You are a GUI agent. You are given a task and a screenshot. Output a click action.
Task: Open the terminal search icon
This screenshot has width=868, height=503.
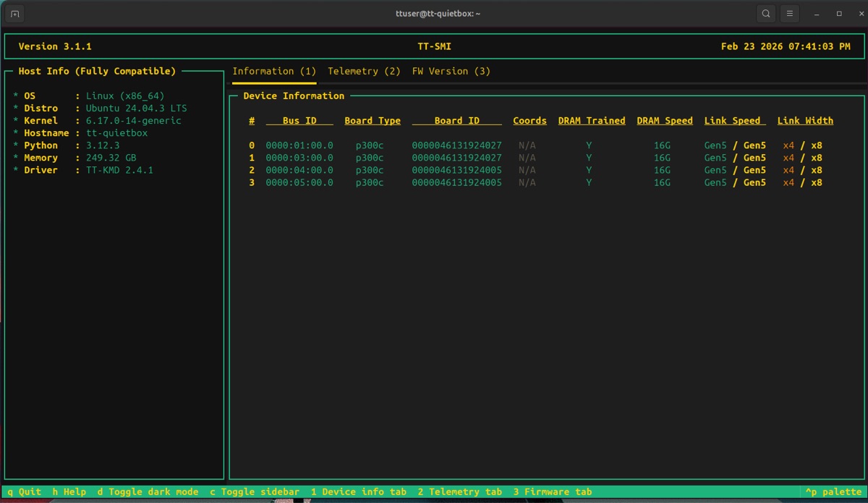(x=765, y=14)
